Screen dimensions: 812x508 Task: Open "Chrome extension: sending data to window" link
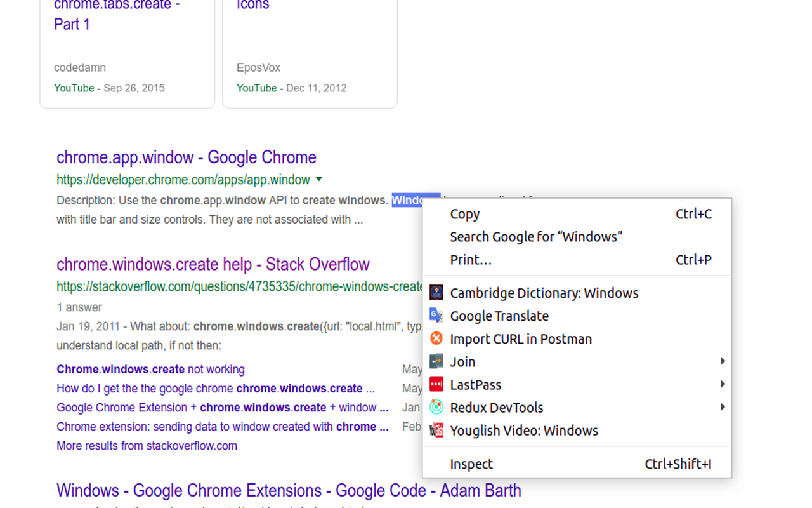click(x=223, y=427)
